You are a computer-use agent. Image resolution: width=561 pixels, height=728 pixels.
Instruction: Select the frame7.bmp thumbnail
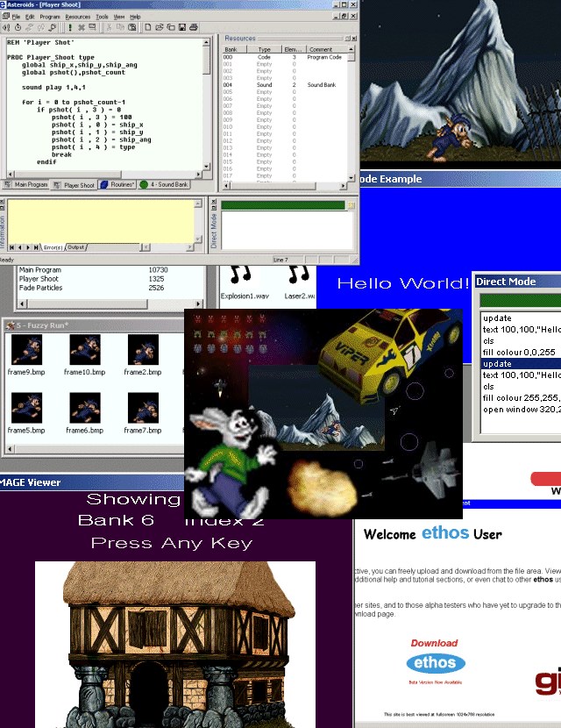point(143,408)
